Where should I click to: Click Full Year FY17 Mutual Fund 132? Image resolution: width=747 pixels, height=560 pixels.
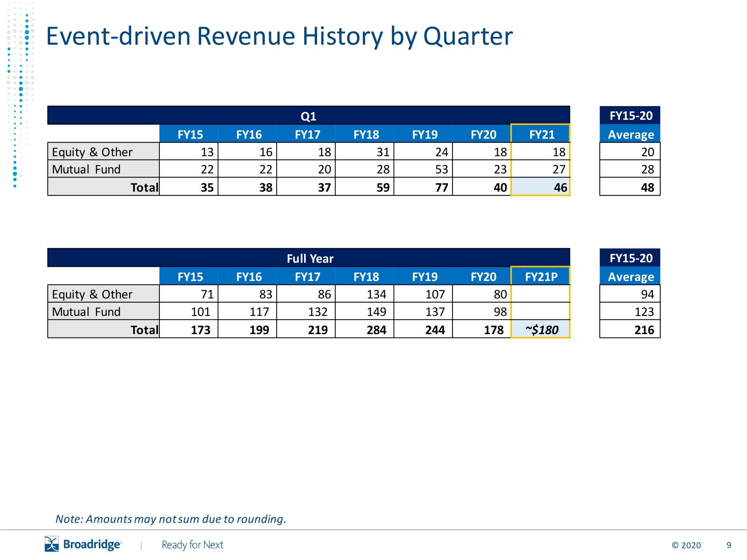[306, 311]
